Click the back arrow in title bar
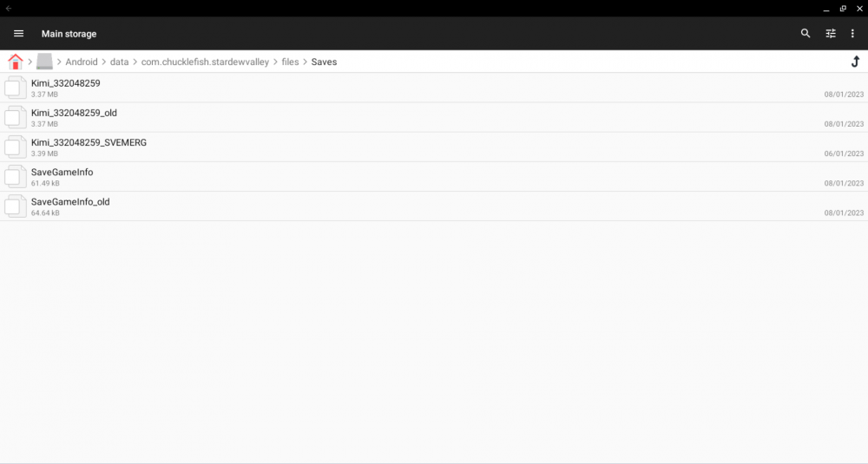Screen dimensions: 868x464 click(x=9, y=9)
